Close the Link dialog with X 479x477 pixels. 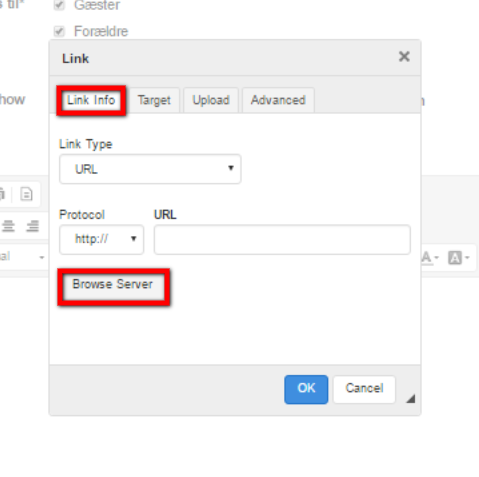tap(404, 57)
